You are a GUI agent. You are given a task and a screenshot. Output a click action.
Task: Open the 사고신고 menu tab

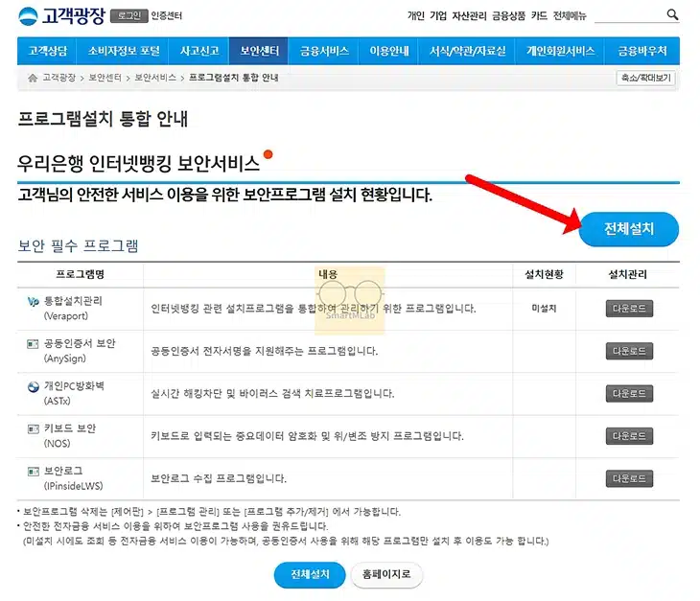[x=199, y=51]
